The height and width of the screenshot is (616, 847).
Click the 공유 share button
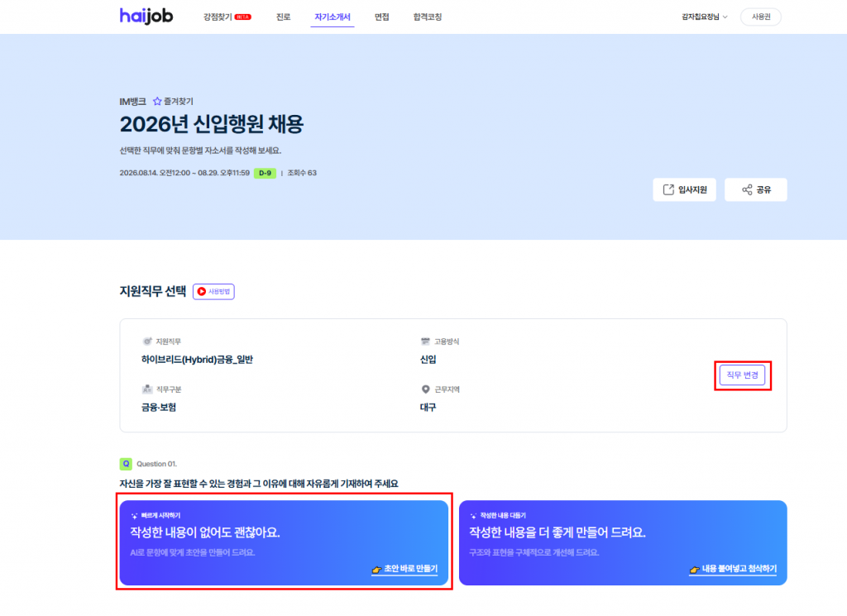755,189
